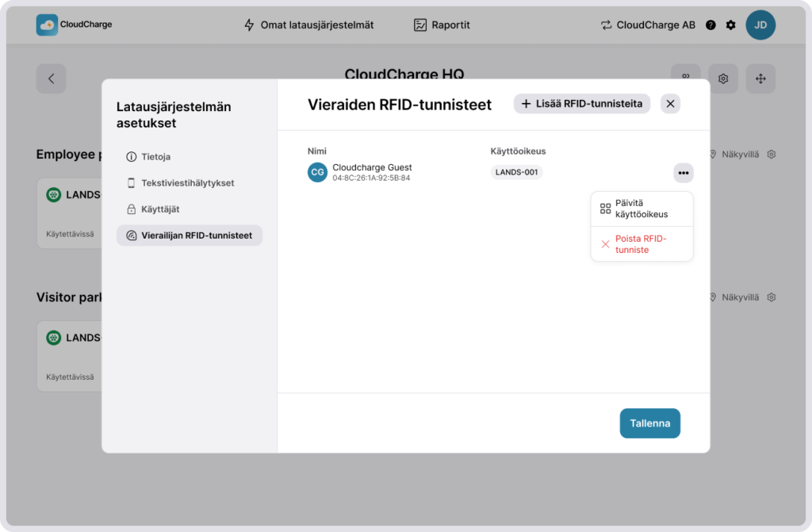This screenshot has width=812, height=532.
Task: Open Omat latausjärjestelmät in top navigation
Action: [308, 25]
